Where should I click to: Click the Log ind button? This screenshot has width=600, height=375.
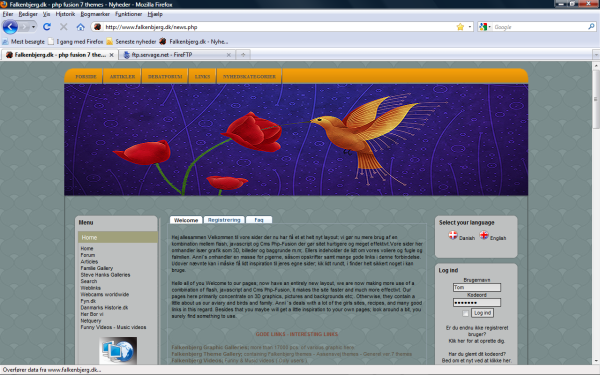point(482,313)
